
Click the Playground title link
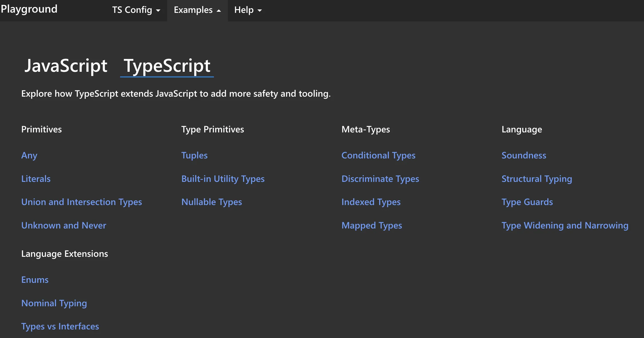point(29,9)
